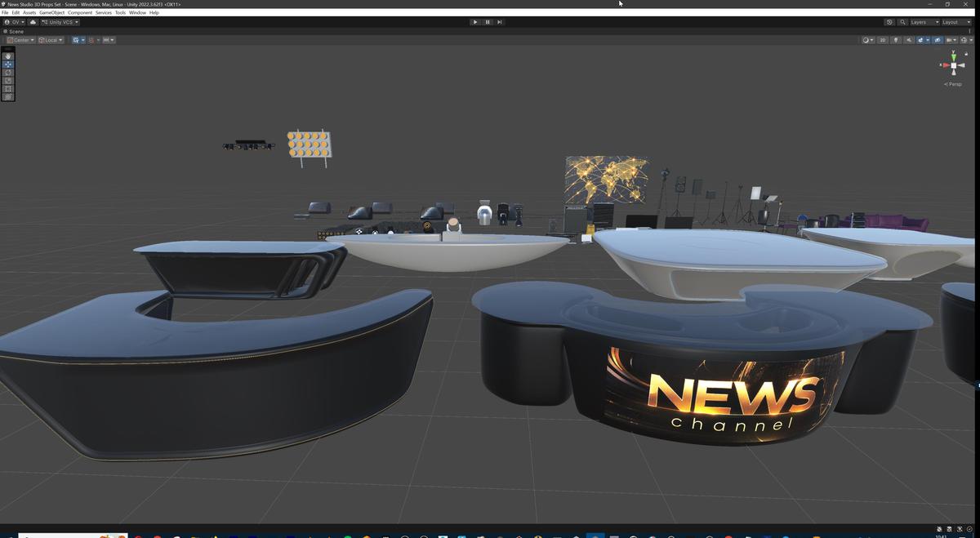This screenshot has height=538, width=980.
Task: Open handle rotation Local dropdown
Action: pyautogui.click(x=51, y=40)
